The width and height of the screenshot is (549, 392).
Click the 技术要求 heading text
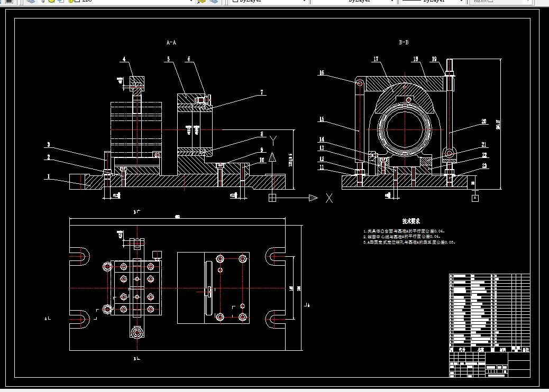tap(411, 221)
